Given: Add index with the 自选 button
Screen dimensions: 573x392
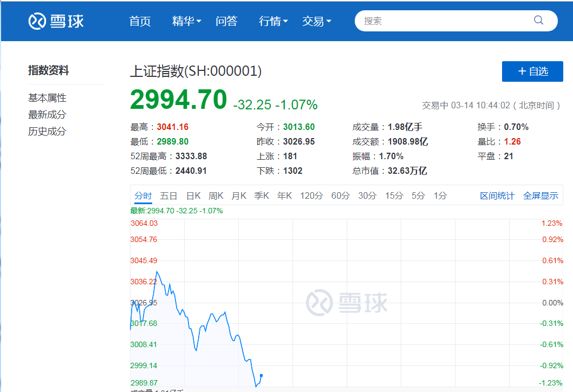Looking at the screenshot, I should pos(532,71).
